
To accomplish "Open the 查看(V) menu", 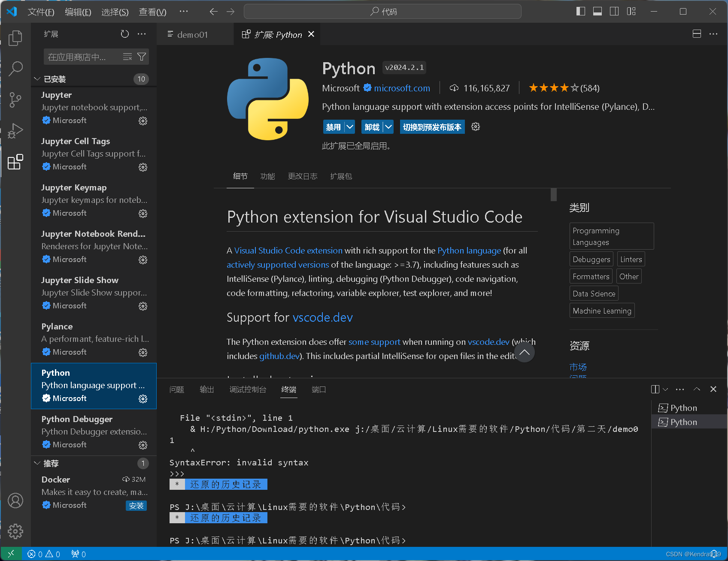I will click(x=152, y=12).
